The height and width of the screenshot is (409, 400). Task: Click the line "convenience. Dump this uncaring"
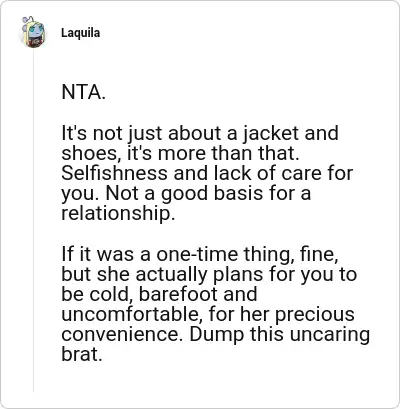pyautogui.click(x=216, y=334)
